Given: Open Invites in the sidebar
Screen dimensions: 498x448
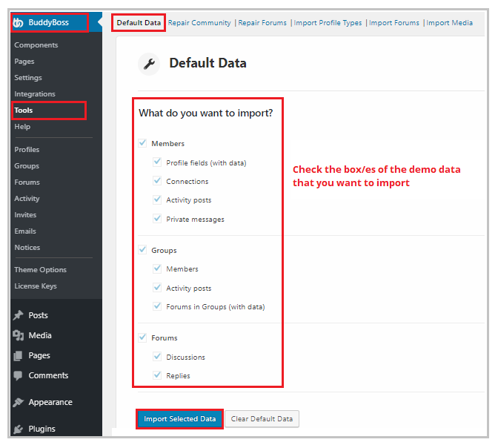Looking at the screenshot, I should pos(25,215).
